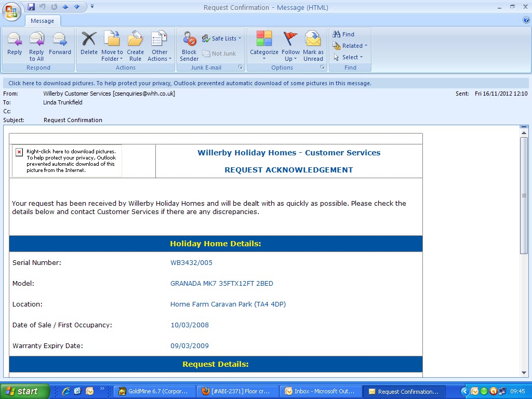Open the Categorize color menu
Viewport: 532px width, 399px height.
(264, 46)
